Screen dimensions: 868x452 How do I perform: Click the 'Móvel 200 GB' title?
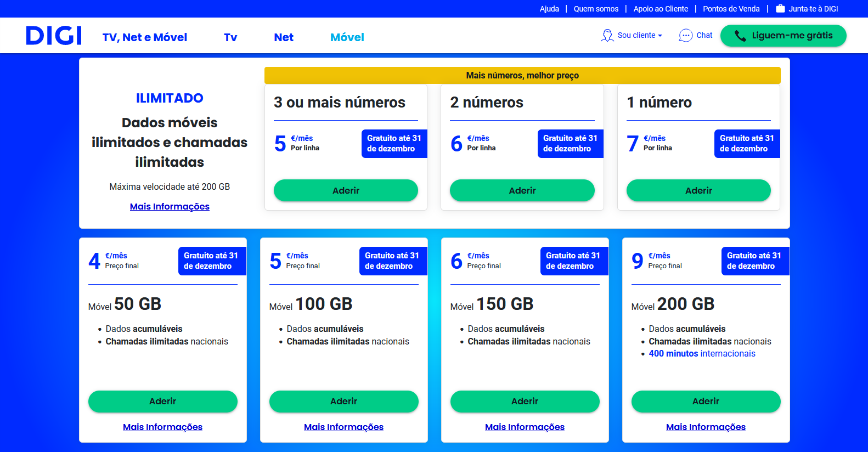(x=673, y=304)
